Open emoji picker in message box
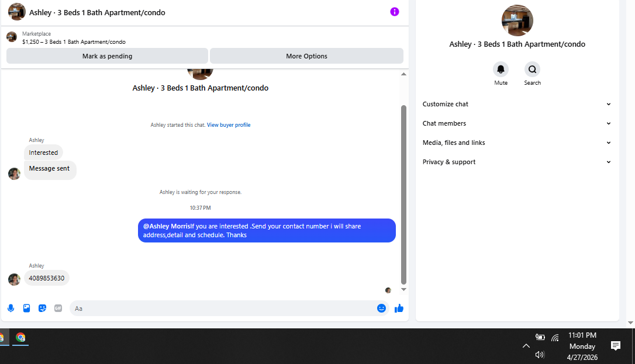This screenshot has height=364, width=635. 381,308
